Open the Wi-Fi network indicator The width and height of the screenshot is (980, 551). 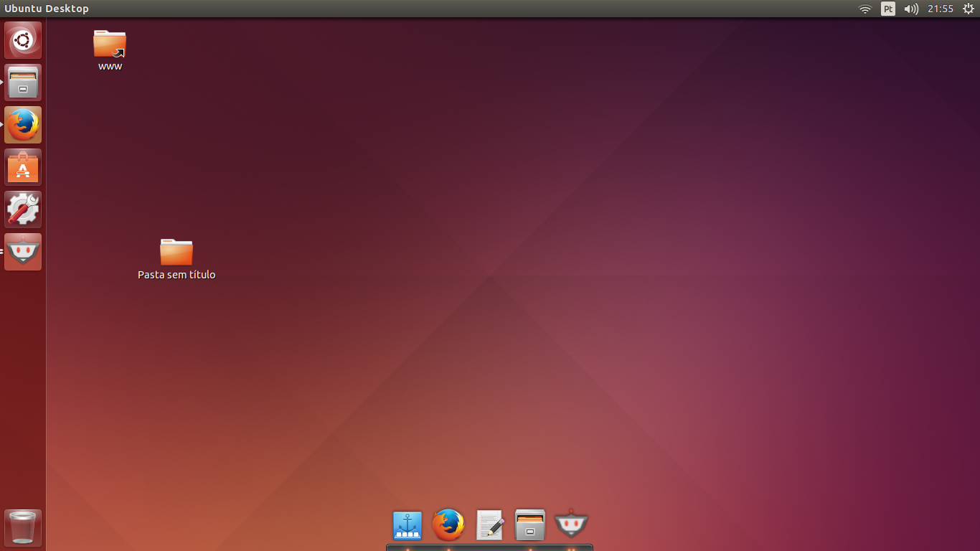tap(865, 9)
